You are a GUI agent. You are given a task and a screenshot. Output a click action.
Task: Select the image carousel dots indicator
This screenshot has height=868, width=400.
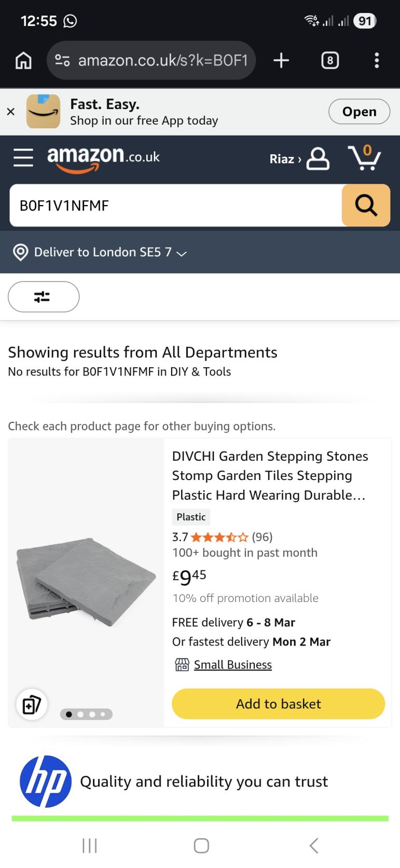(x=86, y=714)
